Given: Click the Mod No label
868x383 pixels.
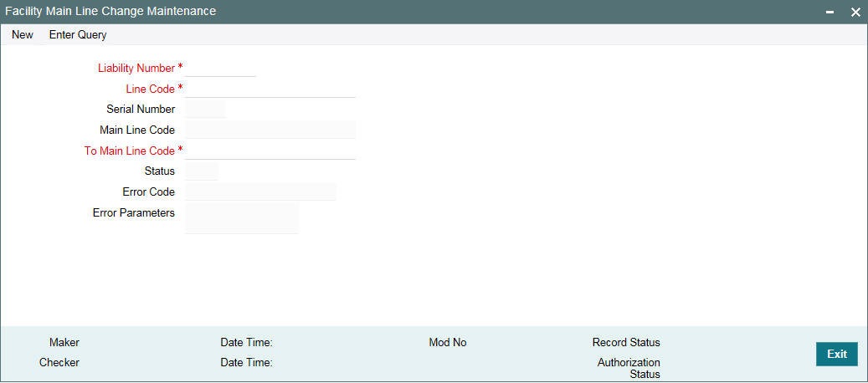Looking at the screenshot, I should 448,343.
